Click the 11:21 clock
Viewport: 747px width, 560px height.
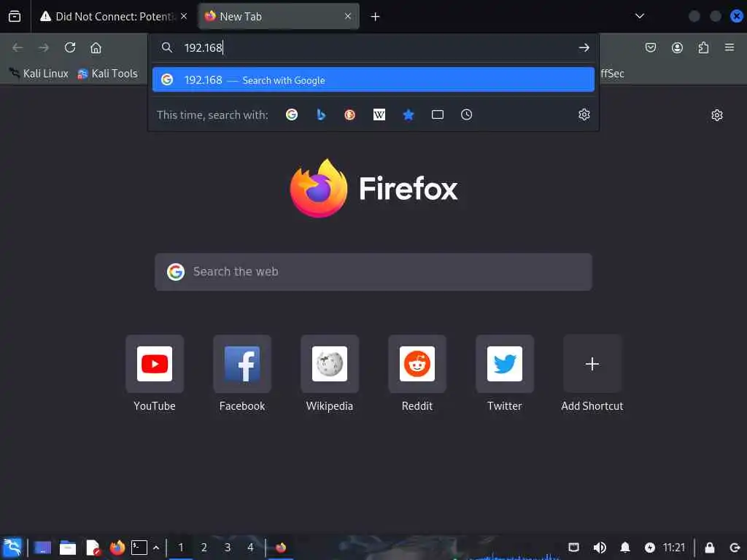point(674,548)
